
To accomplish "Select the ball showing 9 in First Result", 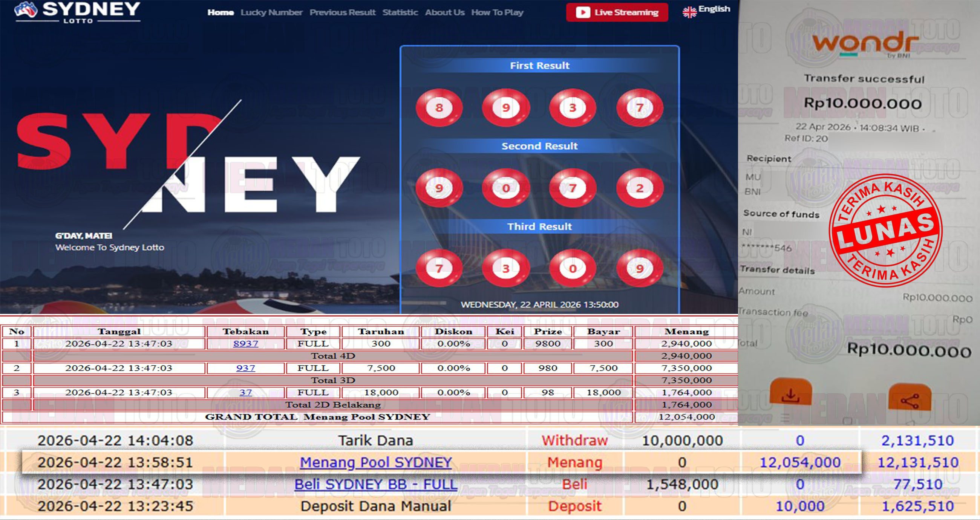I will point(505,108).
